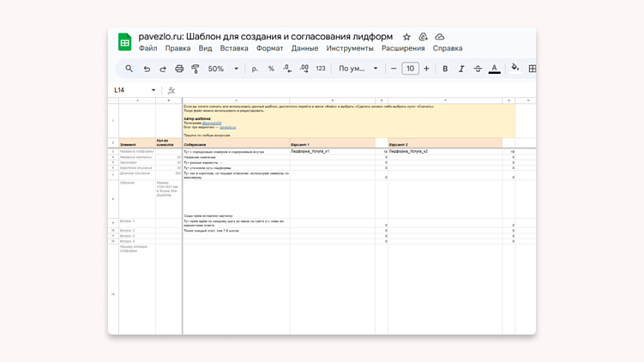
Task: Increase font size with plus button
Action: coord(426,69)
